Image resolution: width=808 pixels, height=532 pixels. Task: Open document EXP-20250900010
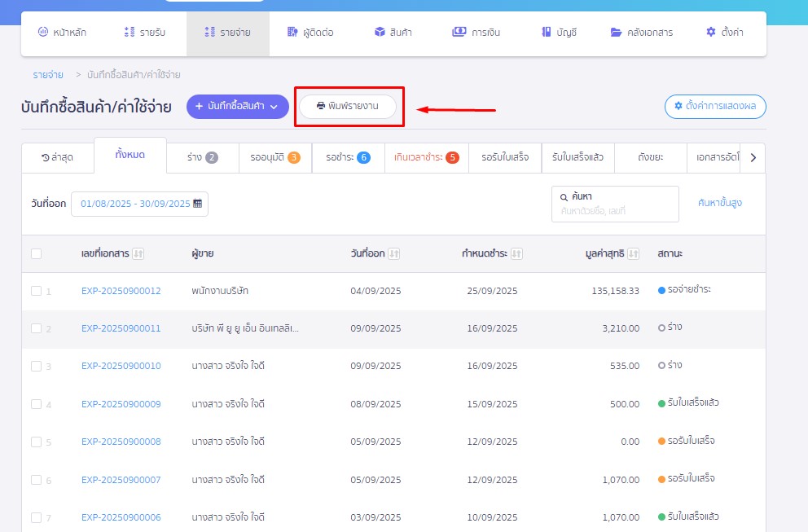[x=121, y=366]
